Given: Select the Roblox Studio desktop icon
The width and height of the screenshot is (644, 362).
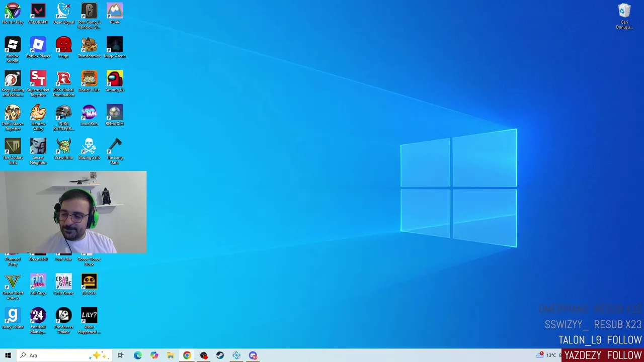Looking at the screenshot, I should (x=13, y=50).
